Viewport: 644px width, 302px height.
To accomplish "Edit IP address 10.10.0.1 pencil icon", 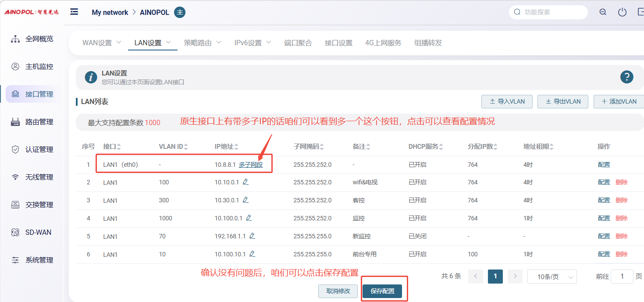I will (246, 182).
